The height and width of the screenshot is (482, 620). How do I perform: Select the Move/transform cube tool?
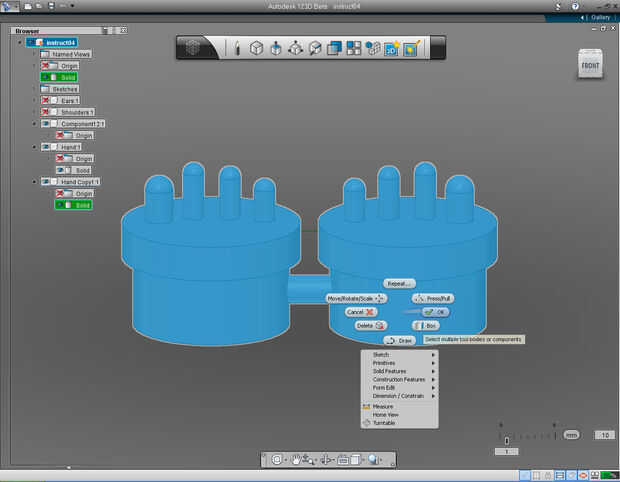pos(295,48)
